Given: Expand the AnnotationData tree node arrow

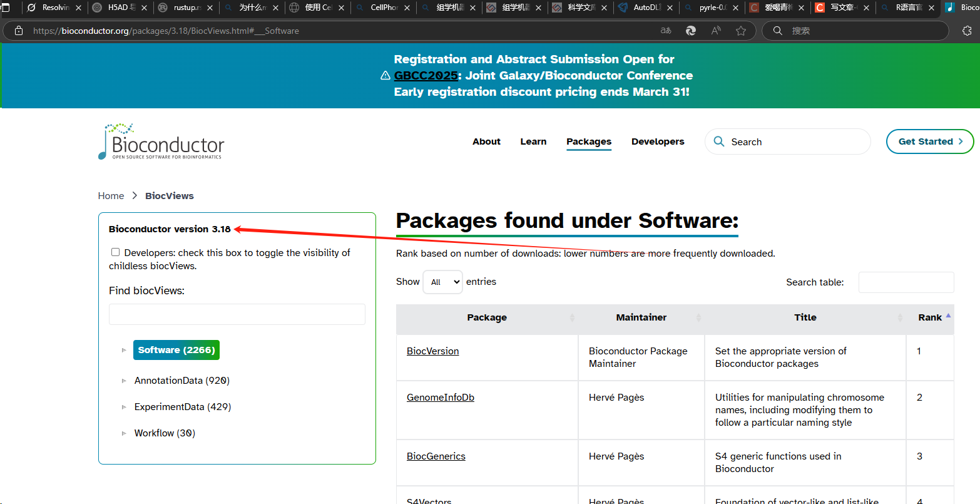Looking at the screenshot, I should click(x=124, y=381).
